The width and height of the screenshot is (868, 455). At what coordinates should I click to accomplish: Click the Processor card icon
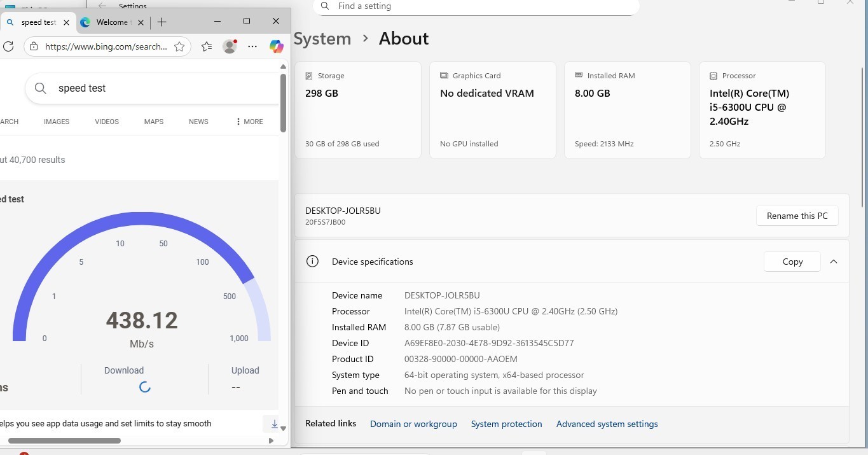coord(713,76)
